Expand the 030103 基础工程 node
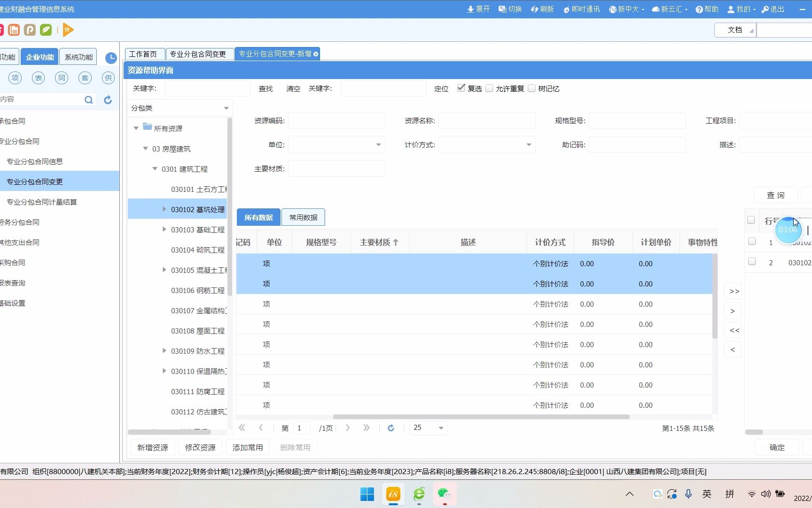The width and height of the screenshot is (812, 508). (x=164, y=229)
